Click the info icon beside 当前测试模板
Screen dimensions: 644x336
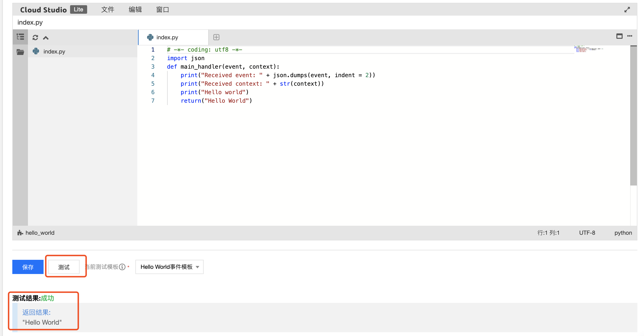tap(122, 267)
